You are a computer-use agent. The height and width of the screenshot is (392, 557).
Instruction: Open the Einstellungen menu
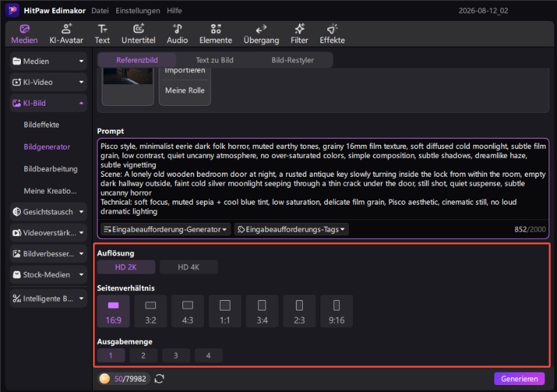coord(138,10)
